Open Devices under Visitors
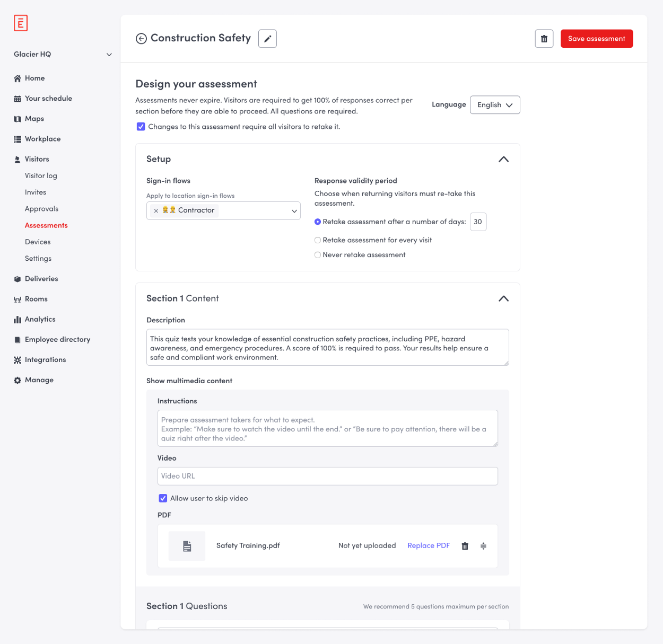Screen dimensions: 663x644 (38, 242)
